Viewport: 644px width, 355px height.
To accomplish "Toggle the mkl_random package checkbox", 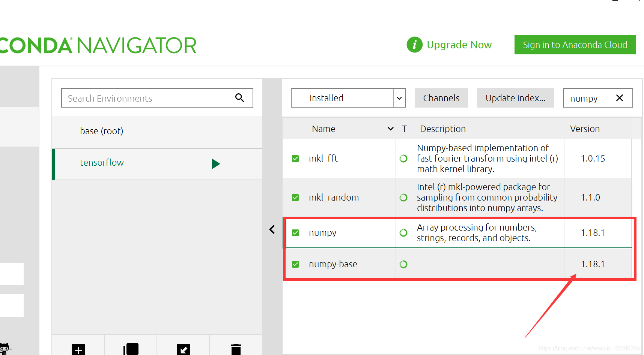I will point(295,198).
